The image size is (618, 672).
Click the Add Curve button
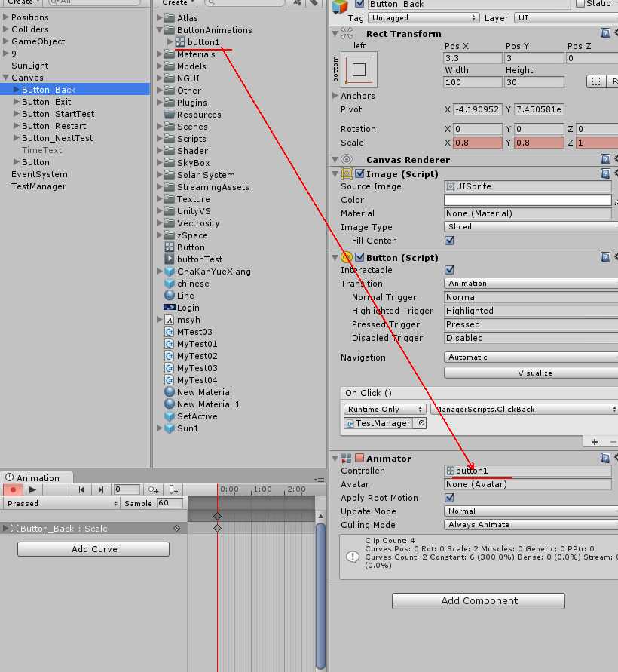[x=93, y=548]
